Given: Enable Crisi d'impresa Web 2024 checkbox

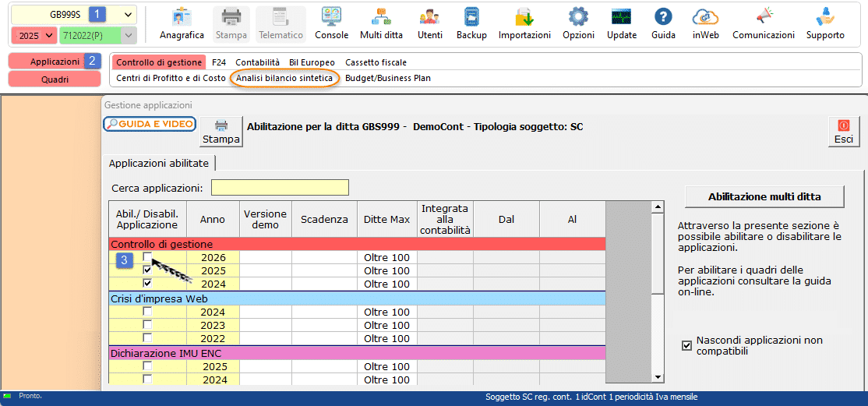Looking at the screenshot, I should (147, 311).
